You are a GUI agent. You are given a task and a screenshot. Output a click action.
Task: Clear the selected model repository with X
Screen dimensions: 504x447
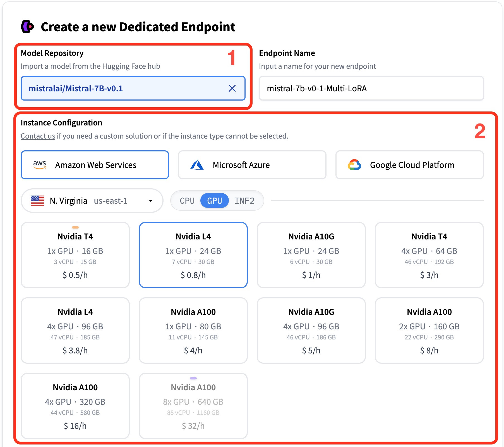click(232, 89)
